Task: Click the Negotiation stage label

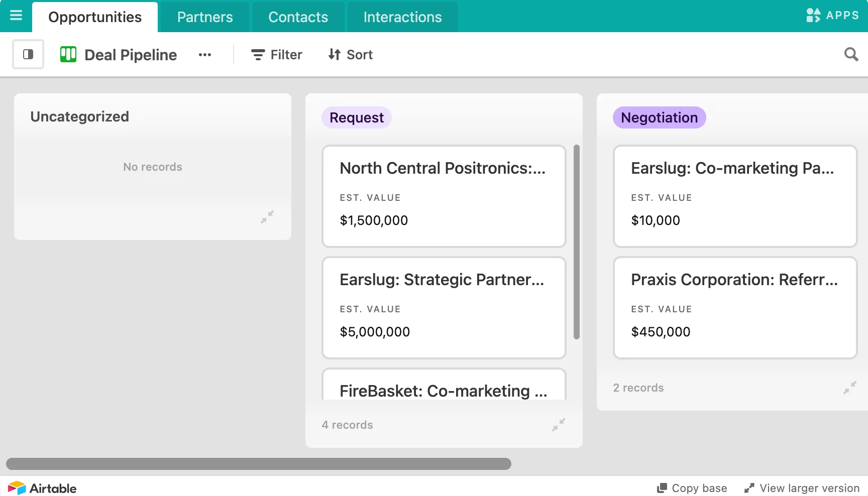Action: 660,117
